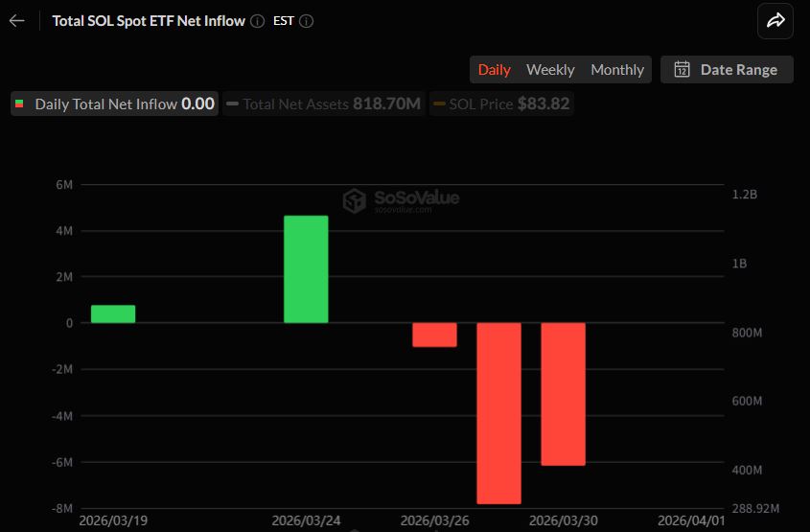810x532 pixels.
Task: Click the red bar at 2026/03/30
Action: [x=563, y=394]
